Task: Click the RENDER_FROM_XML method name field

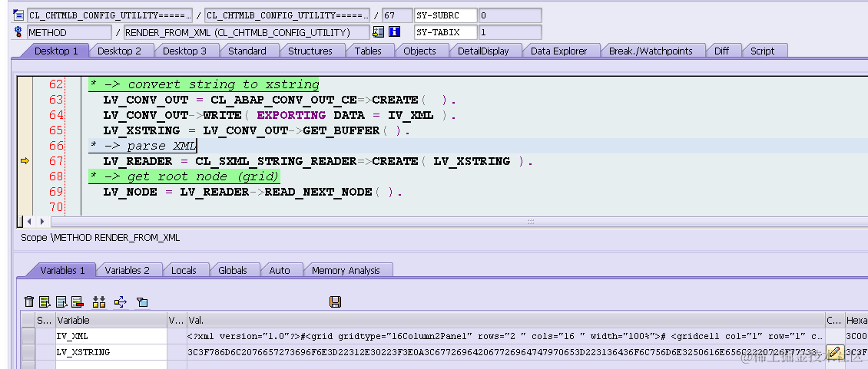Action: click(x=247, y=32)
